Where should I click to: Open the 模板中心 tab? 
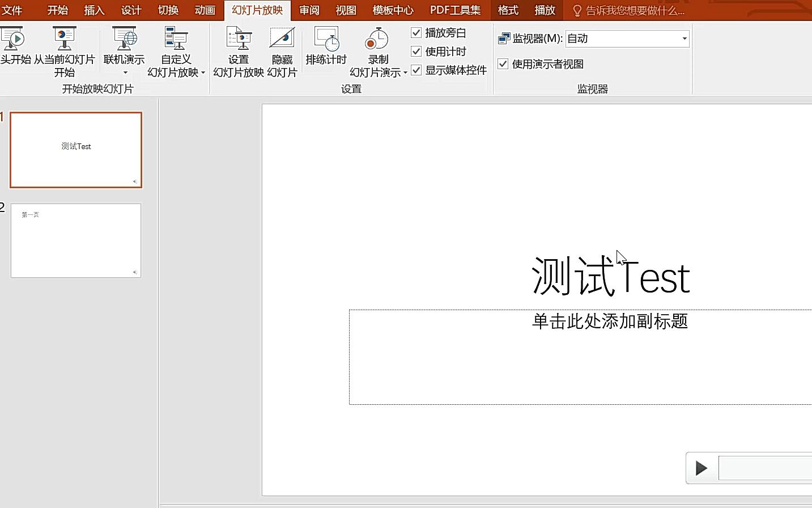393,10
